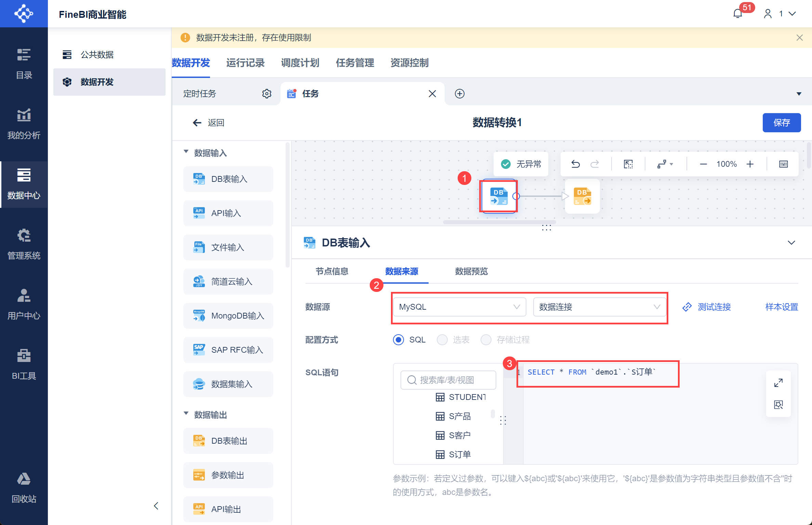The height and width of the screenshot is (525, 812).
Task: Switch to the 数据预览 tab
Action: (471, 271)
